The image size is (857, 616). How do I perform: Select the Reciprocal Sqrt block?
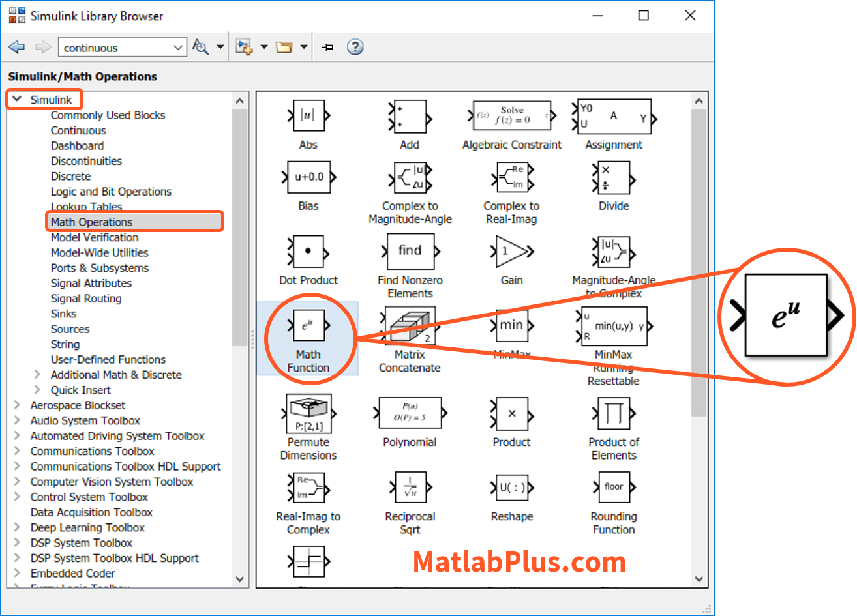coord(410,488)
